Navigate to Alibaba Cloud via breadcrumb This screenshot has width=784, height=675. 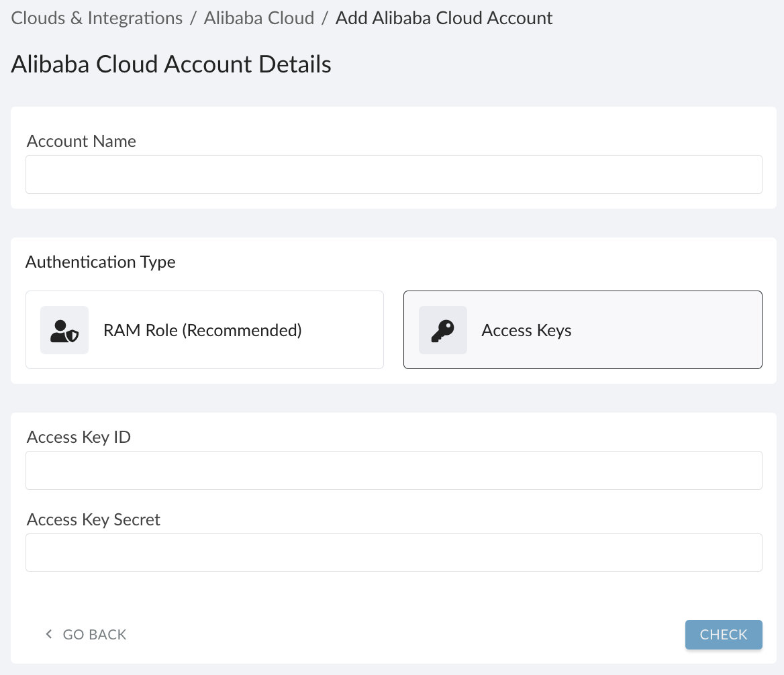259,17
